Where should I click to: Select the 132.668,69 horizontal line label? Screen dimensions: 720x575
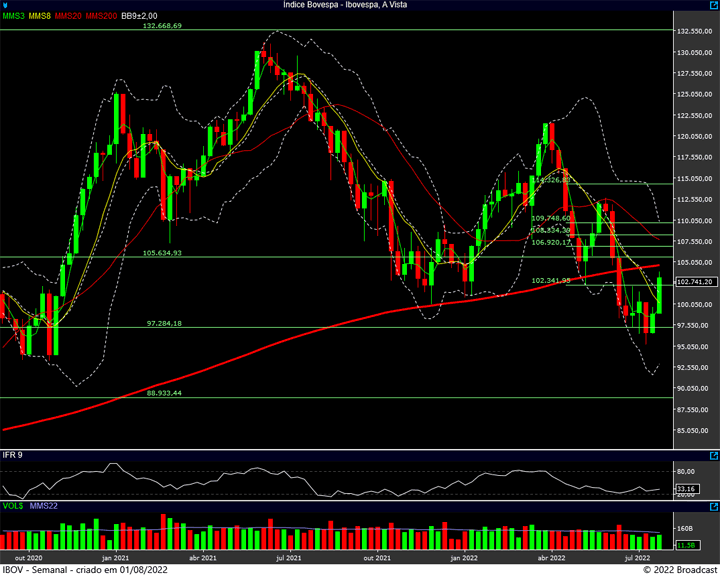[x=163, y=26]
